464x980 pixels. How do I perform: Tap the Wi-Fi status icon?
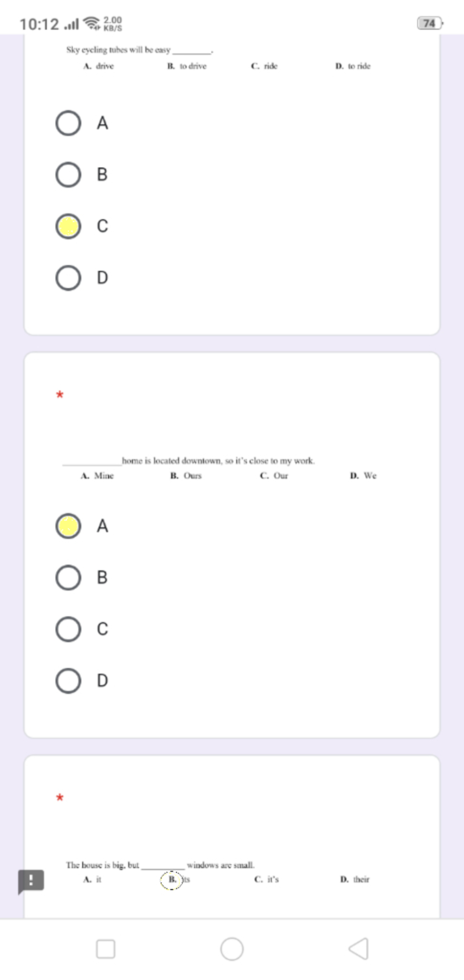[92, 23]
